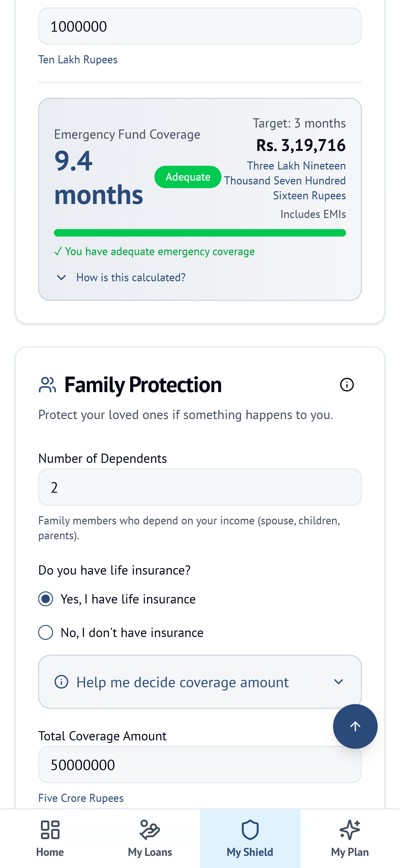The width and height of the screenshot is (400, 868).
Task: Click the info icon inside coverage helper
Action: click(x=61, y=682)
